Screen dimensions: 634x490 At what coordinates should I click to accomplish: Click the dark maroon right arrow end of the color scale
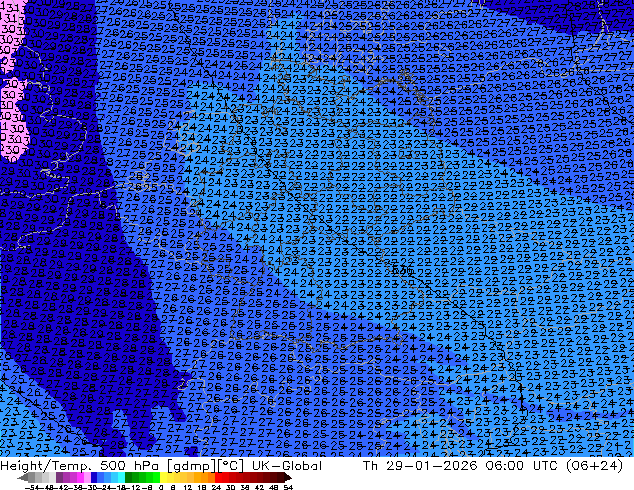tap(288, 477)
